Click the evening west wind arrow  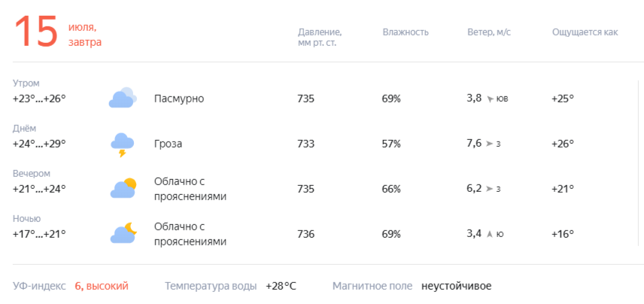click(x=489, y=189)
